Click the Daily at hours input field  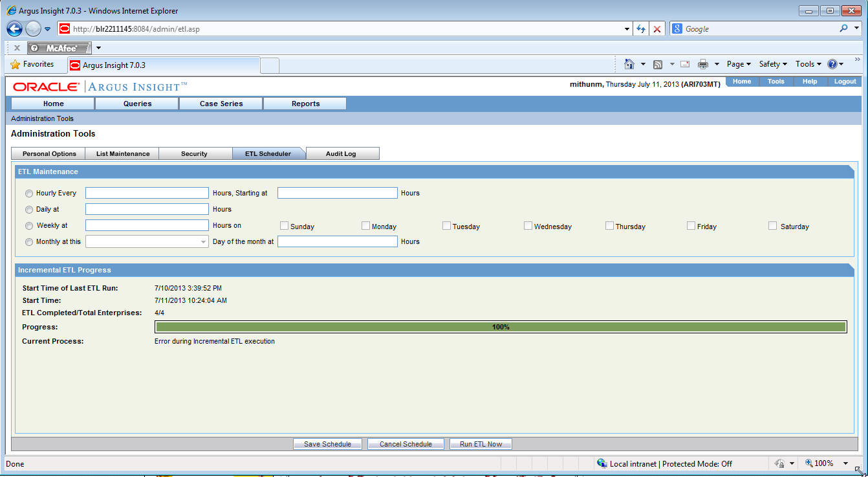pos(147,209)
